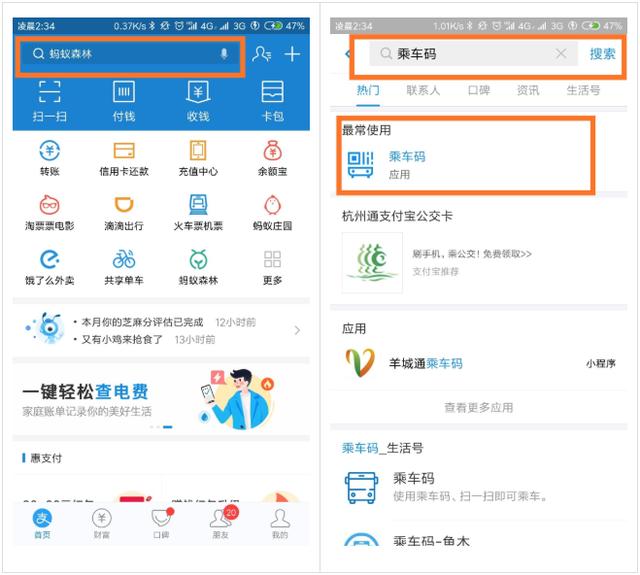The image size is (640, 575).
Task: Switch to 联系人 search tab
Action: 423,90
